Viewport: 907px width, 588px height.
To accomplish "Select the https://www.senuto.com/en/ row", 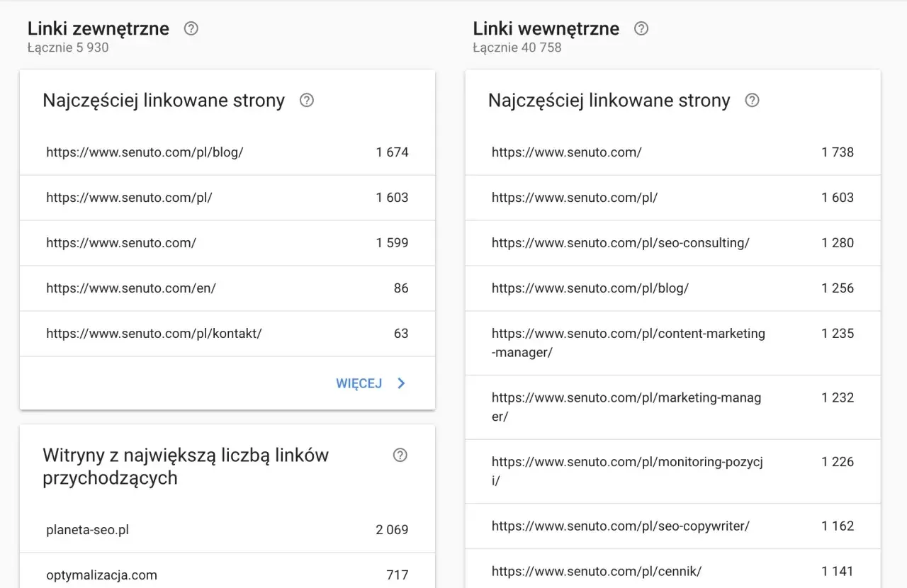I will (227, 288).
